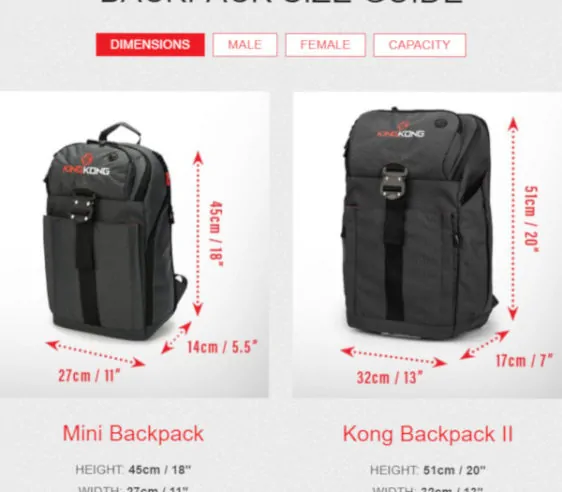Click the vertical height arrow beside Mini Backpack
The height and width of the screenshot is (492, 562).
198,234
